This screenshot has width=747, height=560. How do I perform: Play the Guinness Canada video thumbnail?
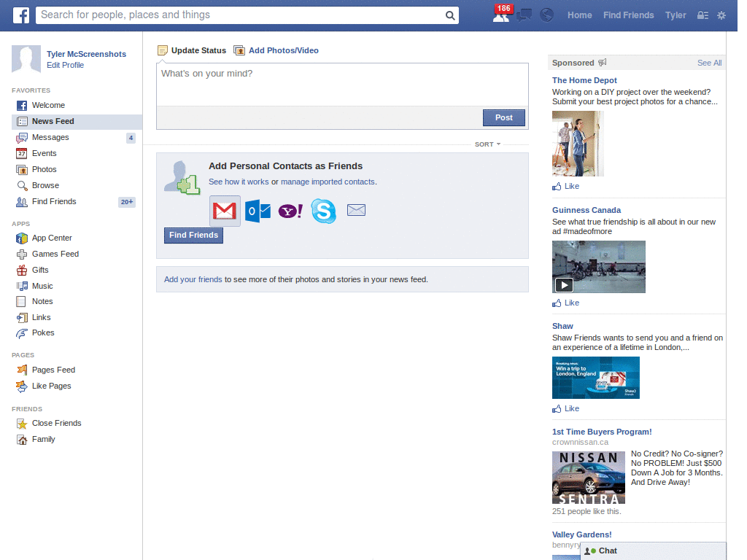tap(598, 267)
